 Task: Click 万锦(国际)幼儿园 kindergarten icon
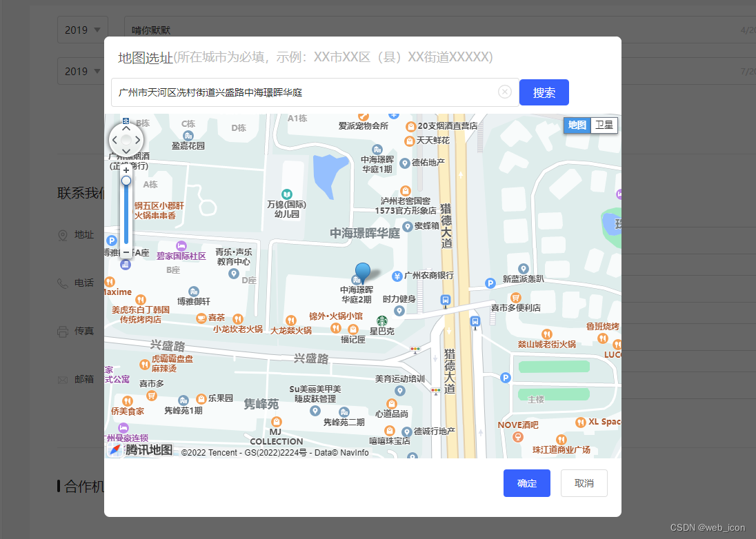(287, 194)
